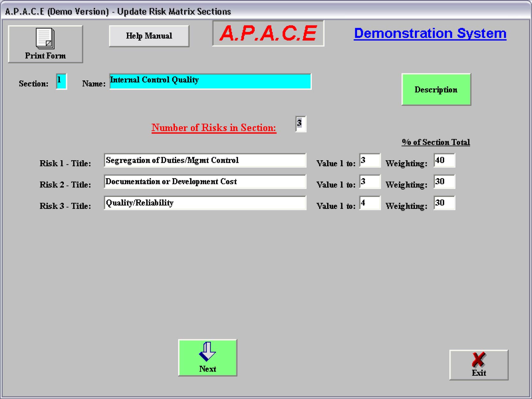Click the A.P.A.C.E logo banner
Image resolution: width=532 pixels, height=399 pixels.
coord(268,34)
